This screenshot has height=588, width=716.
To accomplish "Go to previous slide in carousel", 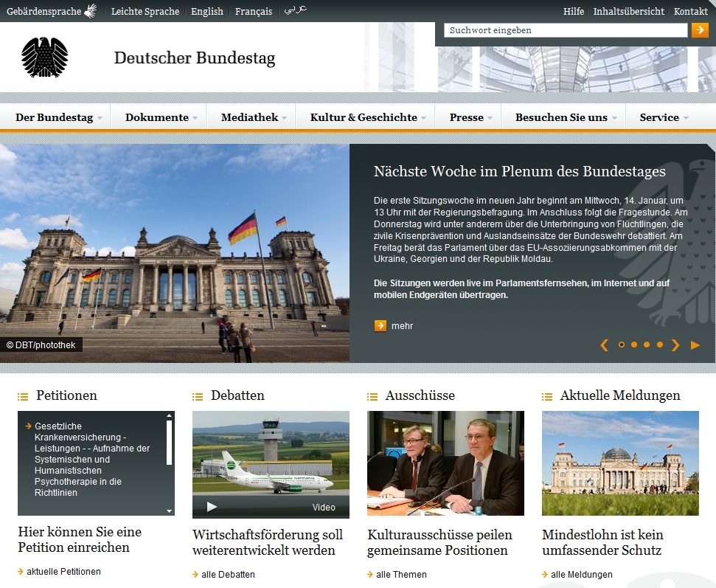I will point(604,345).
